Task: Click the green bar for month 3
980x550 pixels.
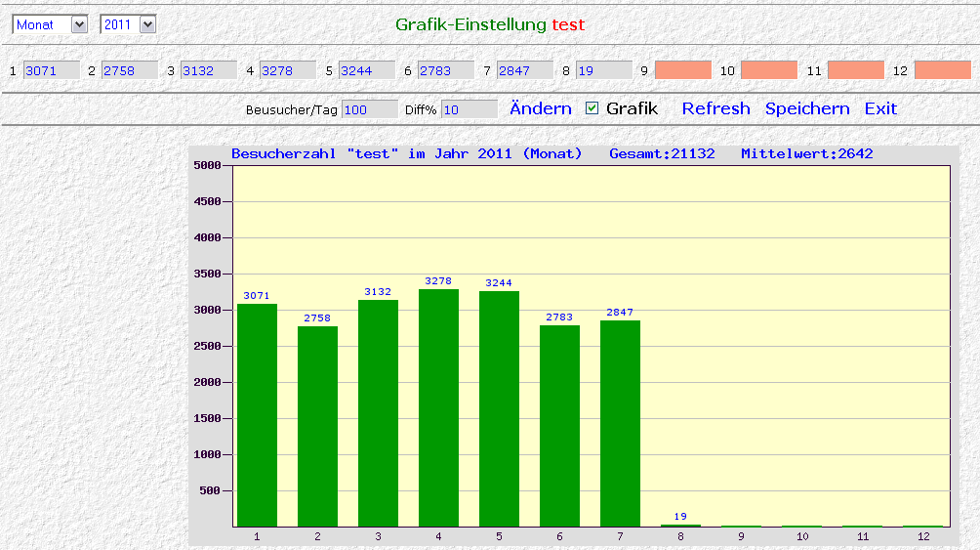Action: 378,413
